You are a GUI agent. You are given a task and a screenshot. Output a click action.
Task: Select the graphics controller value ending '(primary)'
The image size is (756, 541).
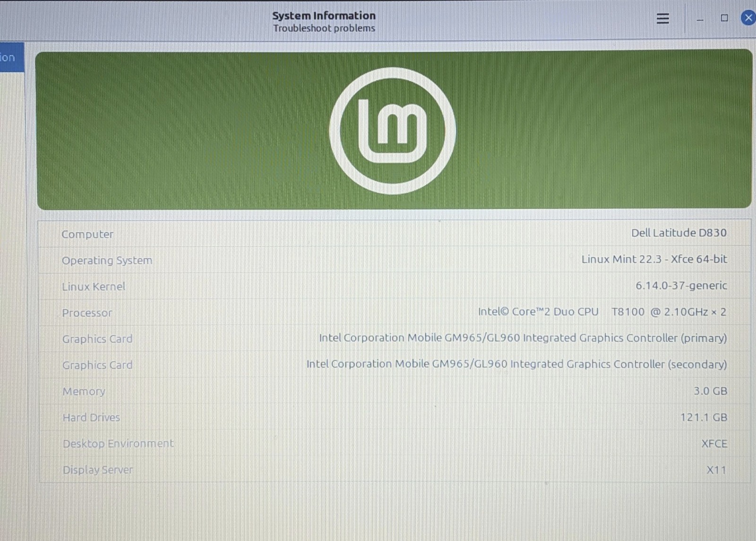tap(523, 338)
